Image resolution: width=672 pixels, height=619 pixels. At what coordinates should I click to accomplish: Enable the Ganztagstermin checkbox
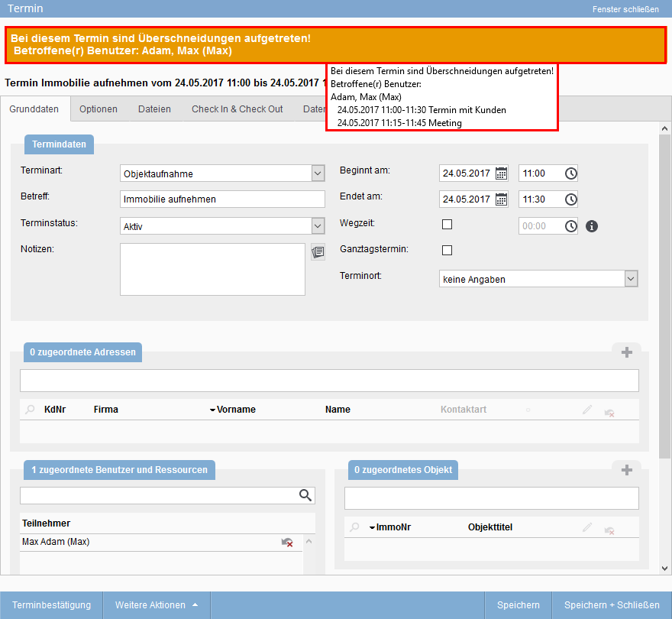click(446, 250)
